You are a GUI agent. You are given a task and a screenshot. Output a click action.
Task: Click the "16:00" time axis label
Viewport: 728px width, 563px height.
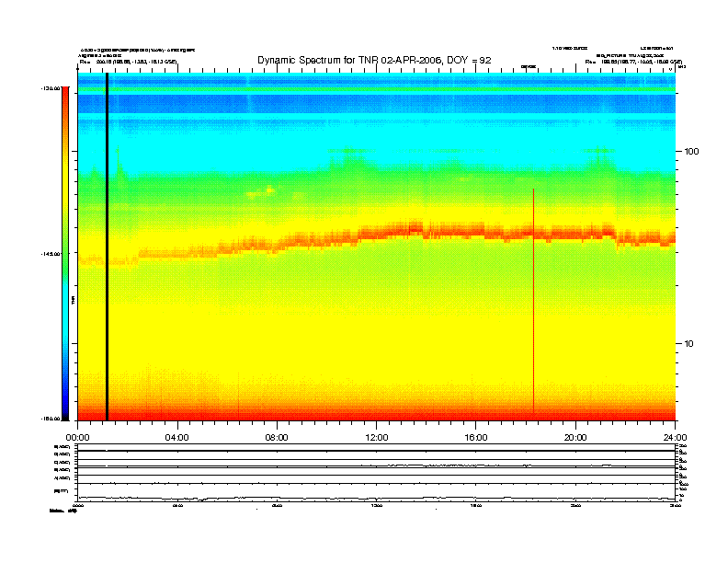[x=476, y=438]
